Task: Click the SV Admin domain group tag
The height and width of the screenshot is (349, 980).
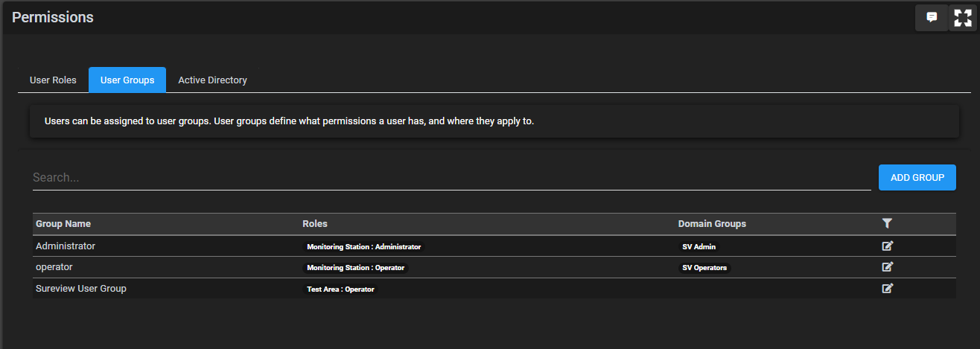Action: 699,246
